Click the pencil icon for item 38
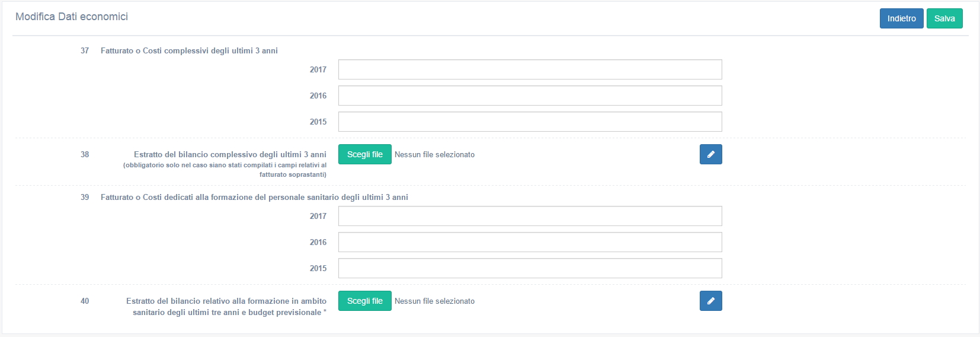Image resolution: width=980 pixels, height=337 pixels. (710, 154)
